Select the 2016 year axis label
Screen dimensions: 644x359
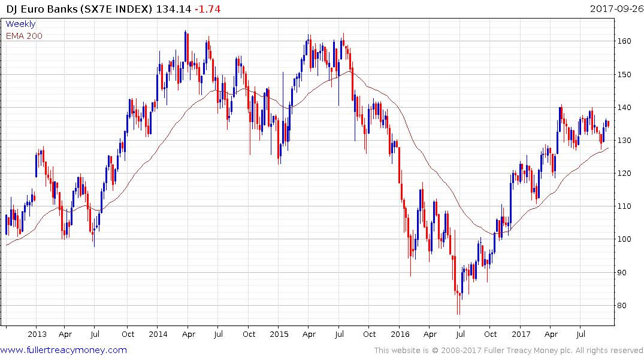coord(400,334)
